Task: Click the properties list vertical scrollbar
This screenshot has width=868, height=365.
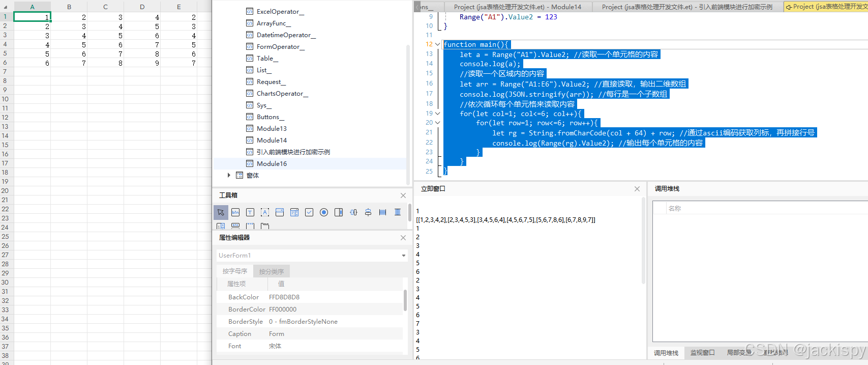Action: [x=405, y=300]
